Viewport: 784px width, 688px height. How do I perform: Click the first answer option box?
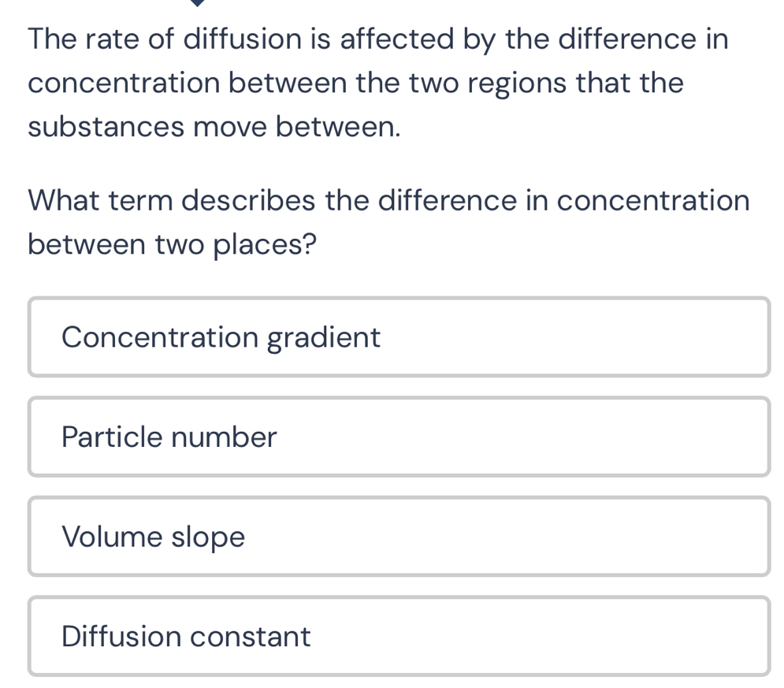tap(399, 337)
